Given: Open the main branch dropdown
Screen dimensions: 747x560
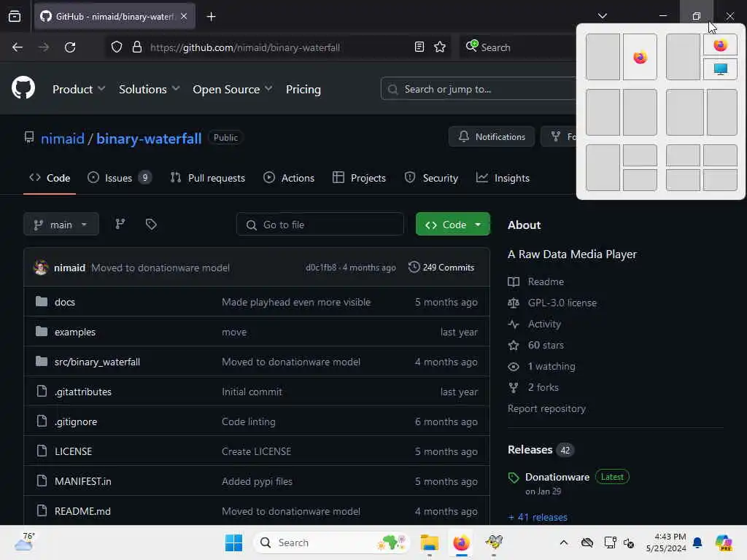Looking at the screenshot, I should pyautogui.click(x=61, y=224).
